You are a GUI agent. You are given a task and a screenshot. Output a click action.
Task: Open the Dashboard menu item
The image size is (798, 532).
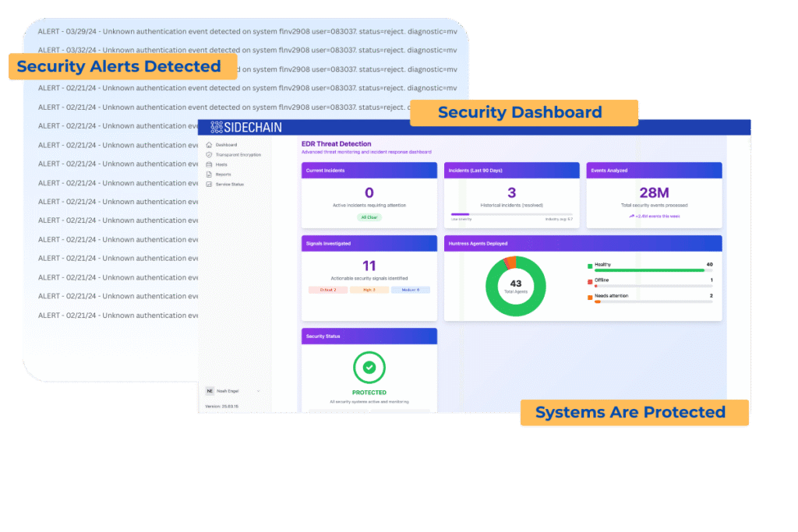226,145
